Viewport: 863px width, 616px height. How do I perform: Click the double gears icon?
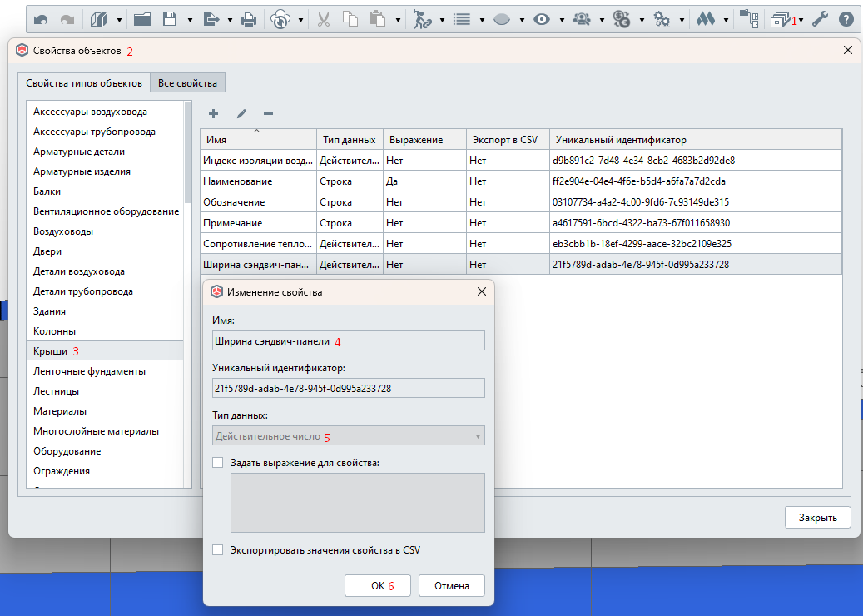[x=662, y=20]
